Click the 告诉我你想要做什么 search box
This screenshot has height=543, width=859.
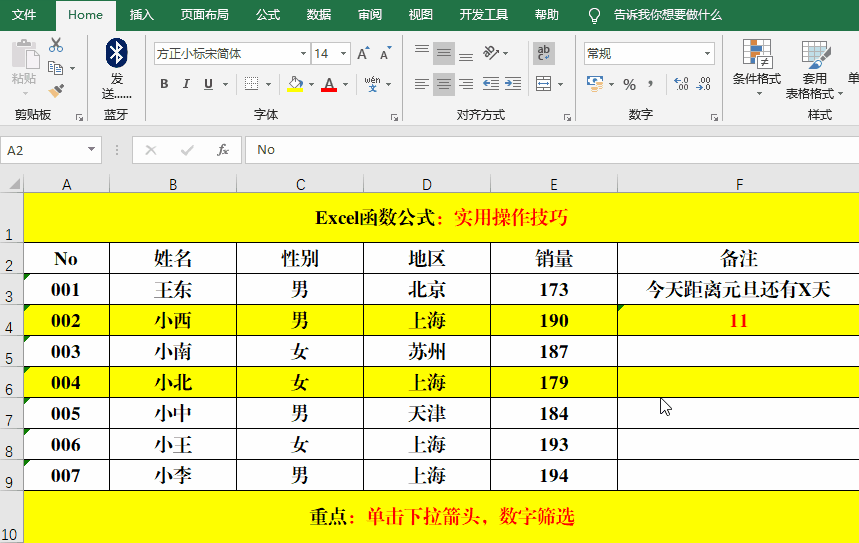667,15
